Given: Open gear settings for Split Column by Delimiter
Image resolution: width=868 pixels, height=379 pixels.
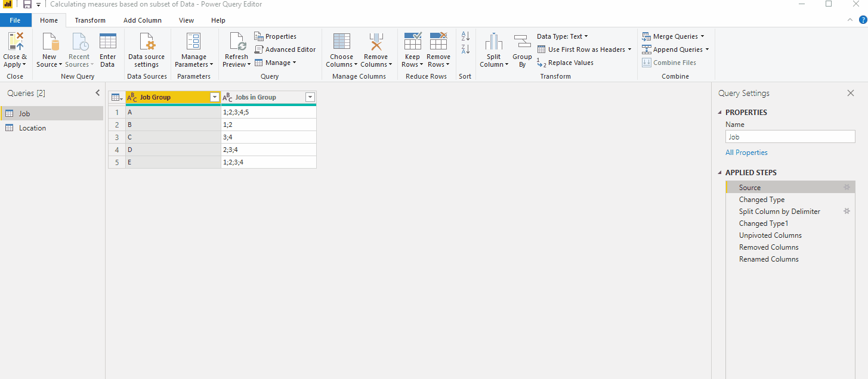Looking at the screenshot, I should [847, 211].
